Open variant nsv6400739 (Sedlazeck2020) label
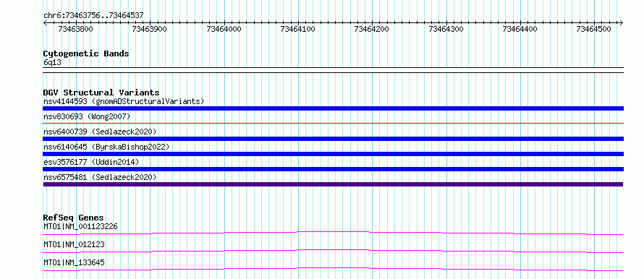This screenshot has height=279, width=644. click(100, 132)
